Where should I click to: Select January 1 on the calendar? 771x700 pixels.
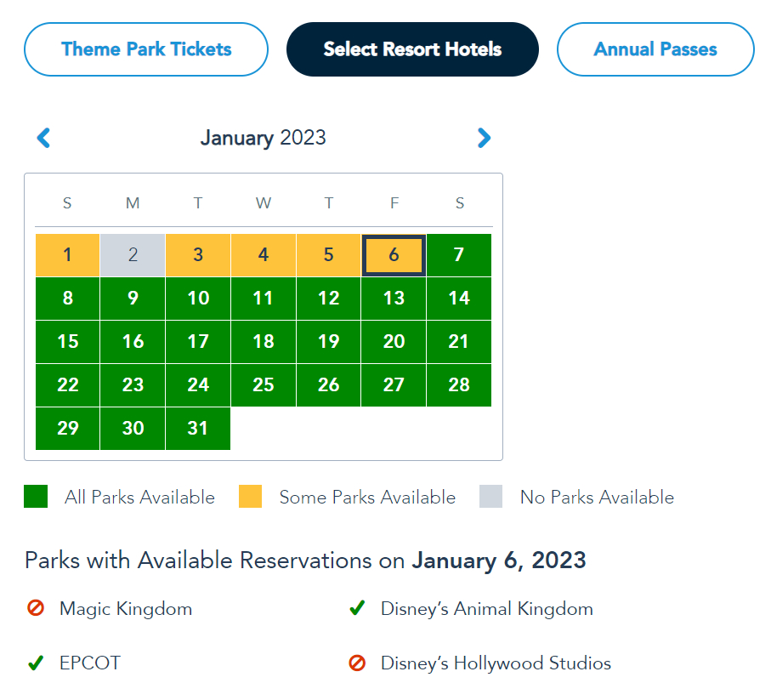click(68, 255)
